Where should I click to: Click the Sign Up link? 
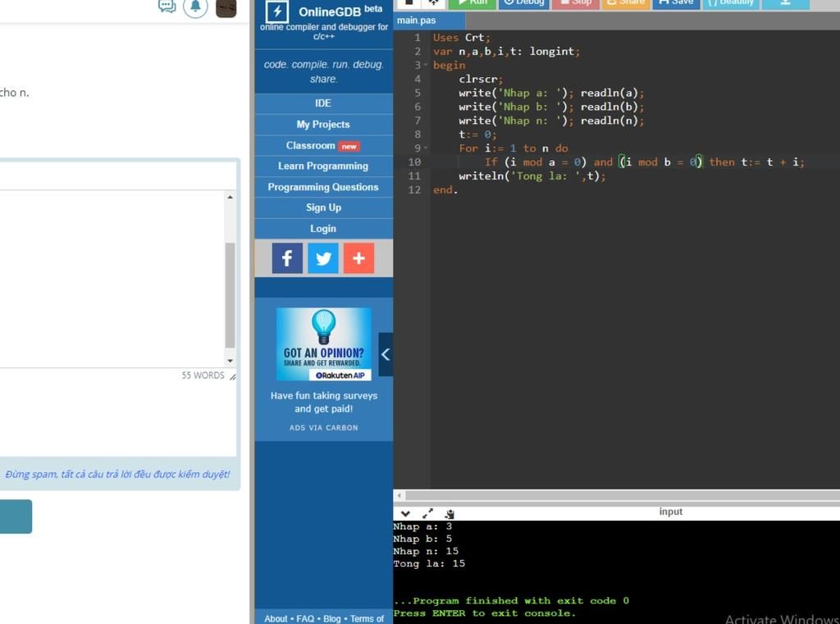click(x=323, y=208)
